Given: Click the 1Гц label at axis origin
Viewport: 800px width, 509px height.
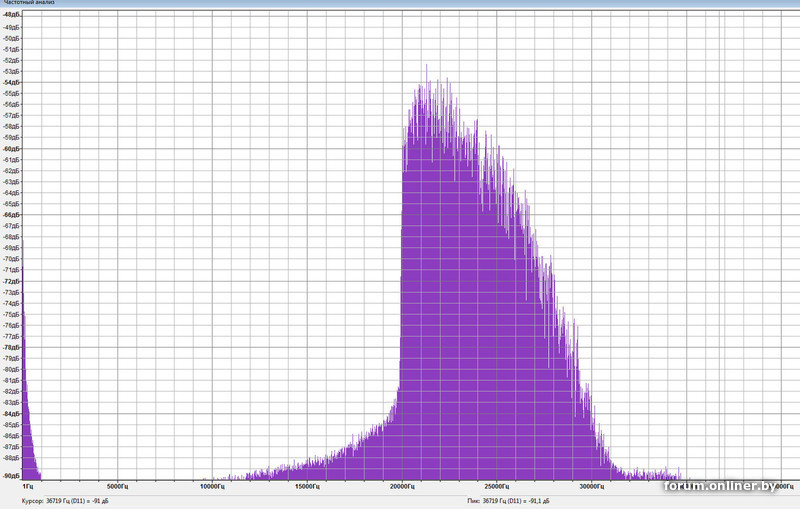Looking at the screenshot, I should (x=27, y=486).
